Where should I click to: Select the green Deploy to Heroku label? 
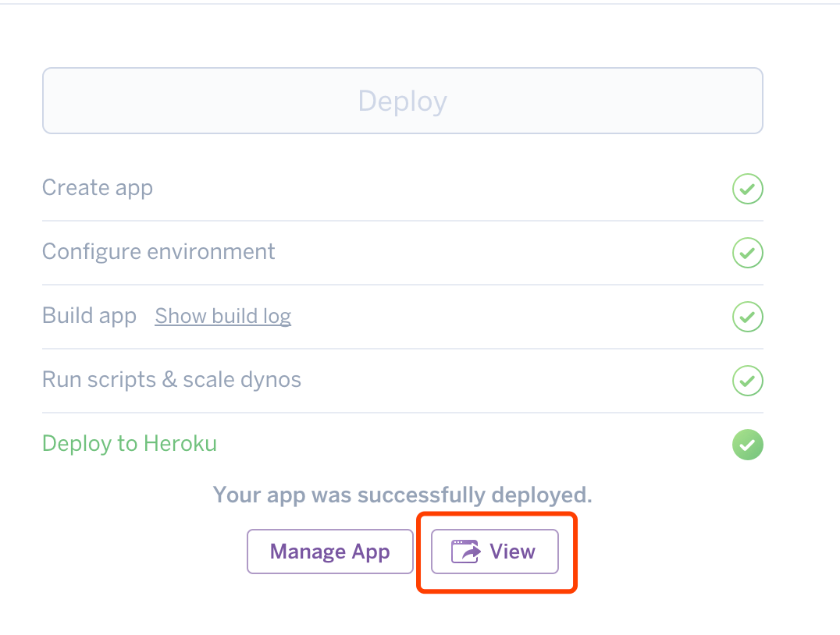(x=130, y=443)
